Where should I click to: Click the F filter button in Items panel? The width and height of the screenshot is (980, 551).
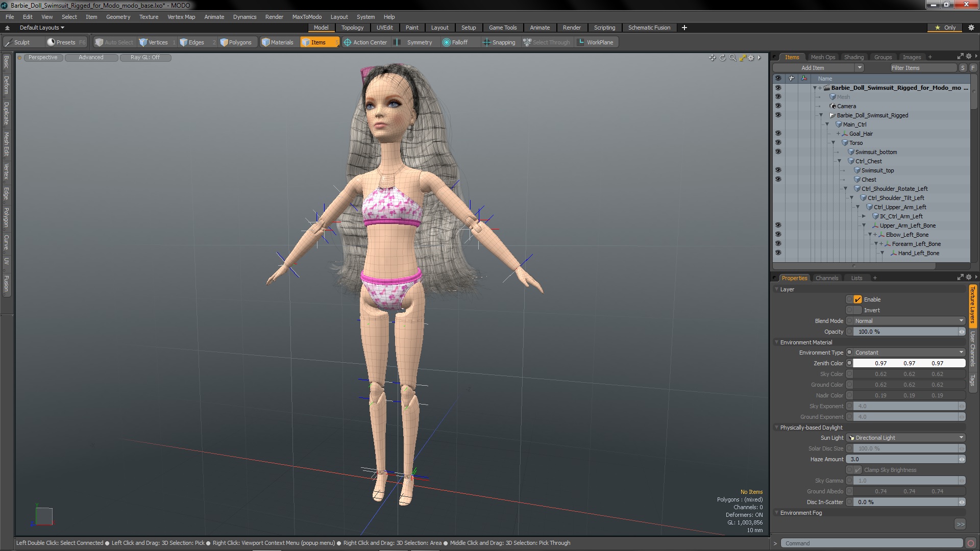tap(973, 68)
